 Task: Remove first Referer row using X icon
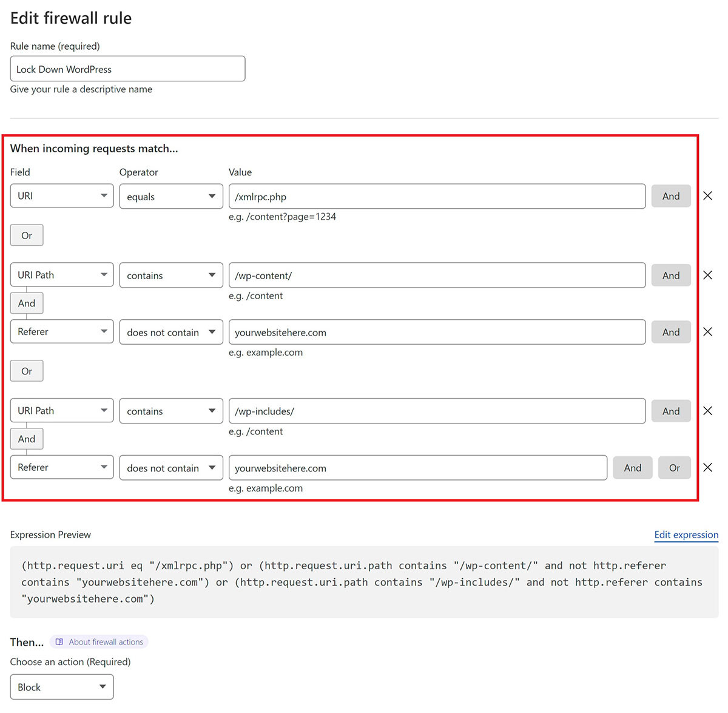point(707,332)
